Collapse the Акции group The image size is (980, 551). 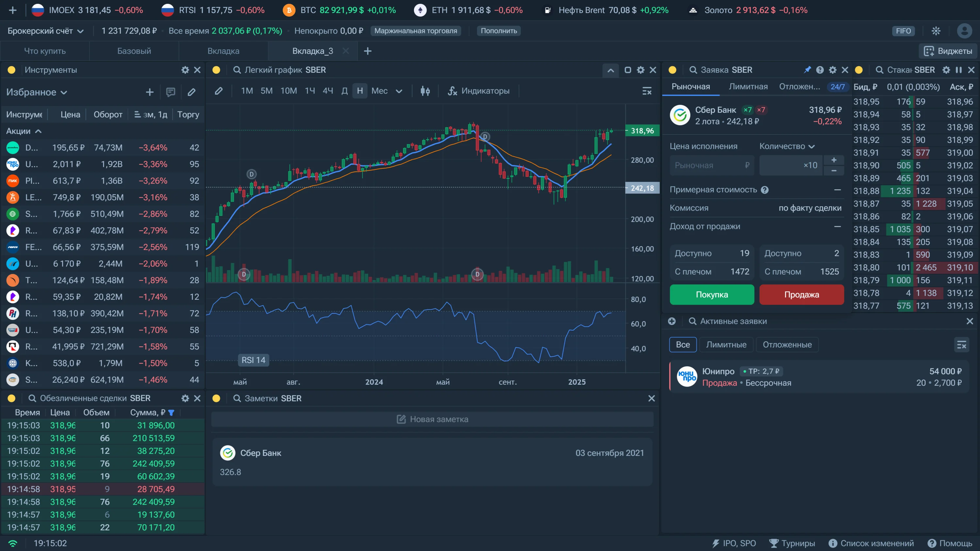(x=24, y=131)
